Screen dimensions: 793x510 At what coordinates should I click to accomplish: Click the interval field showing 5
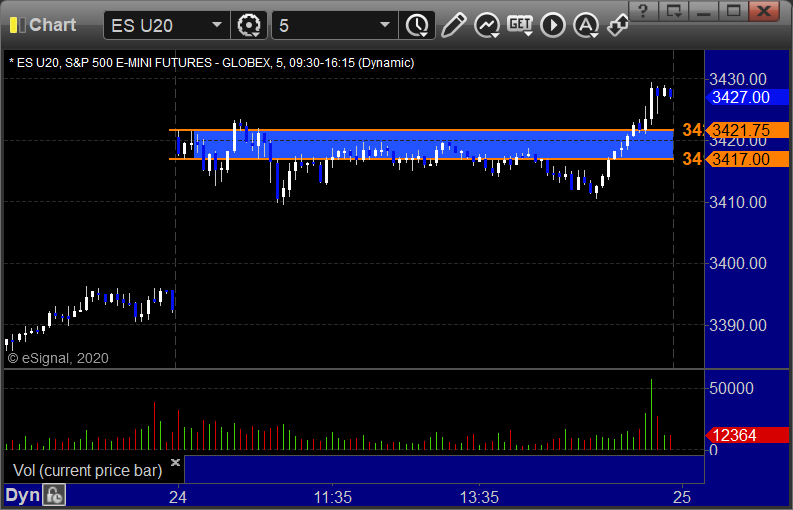335,25
